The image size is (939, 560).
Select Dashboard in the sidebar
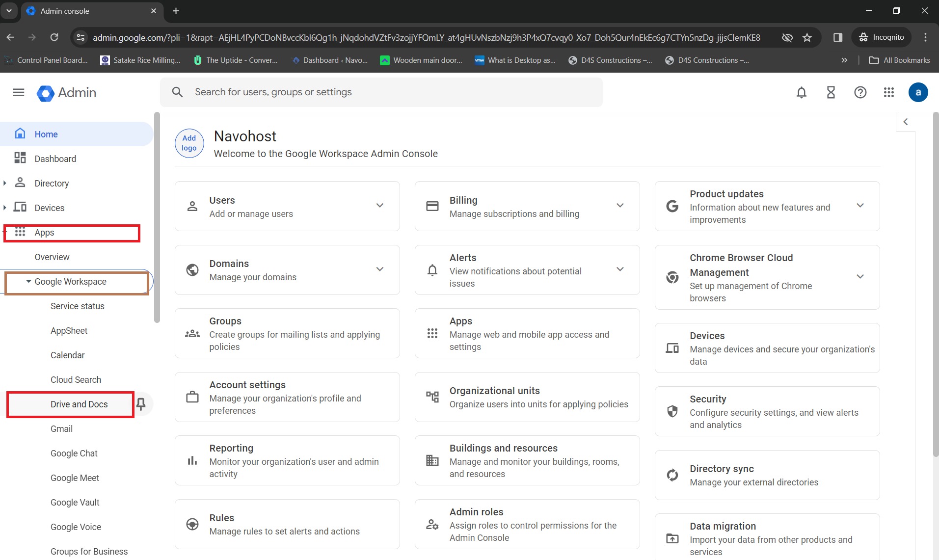[x=55, y=159]
